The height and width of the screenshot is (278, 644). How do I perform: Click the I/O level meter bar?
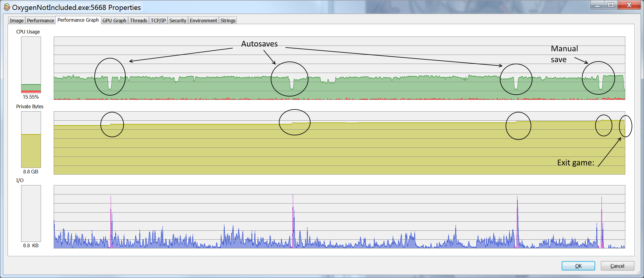pos(31,213)
